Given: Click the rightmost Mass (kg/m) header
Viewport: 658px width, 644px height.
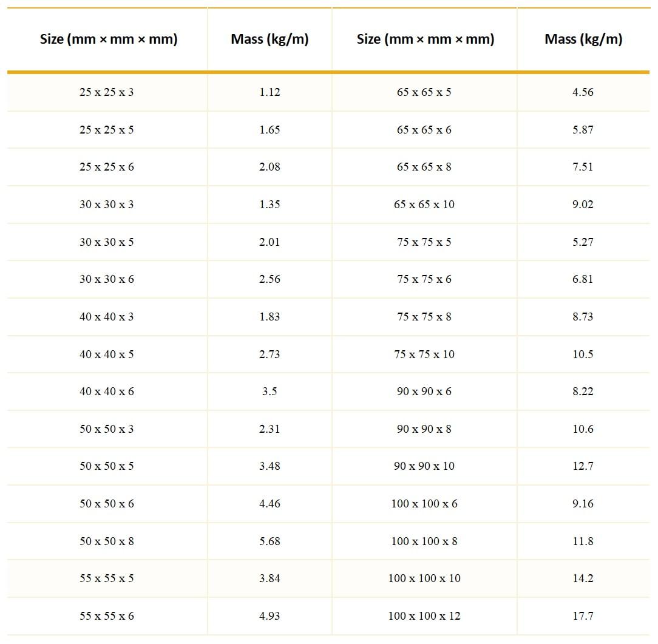Looking at the screenshot, I should [x=583, y=39].
